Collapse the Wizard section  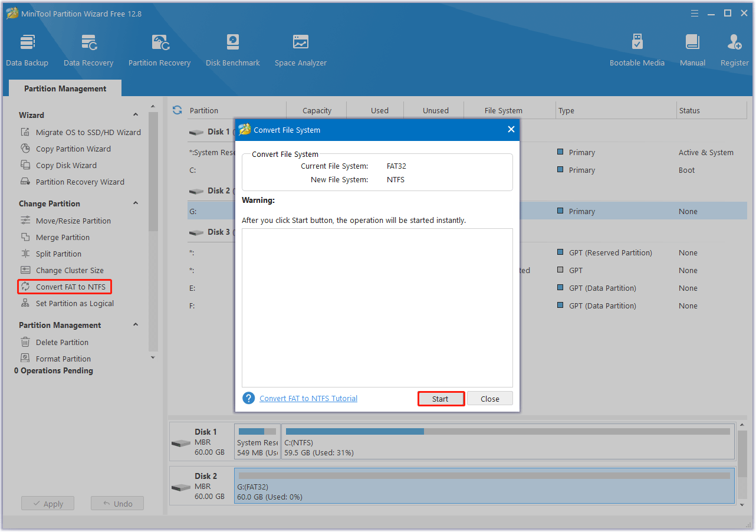pyautogui.click(x=136, y=115)
